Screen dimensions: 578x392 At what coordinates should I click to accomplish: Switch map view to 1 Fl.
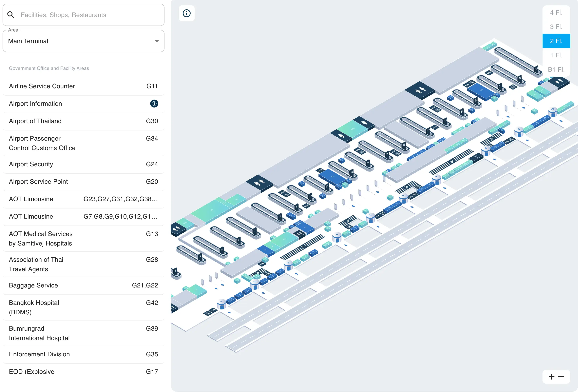pos(556,55)
